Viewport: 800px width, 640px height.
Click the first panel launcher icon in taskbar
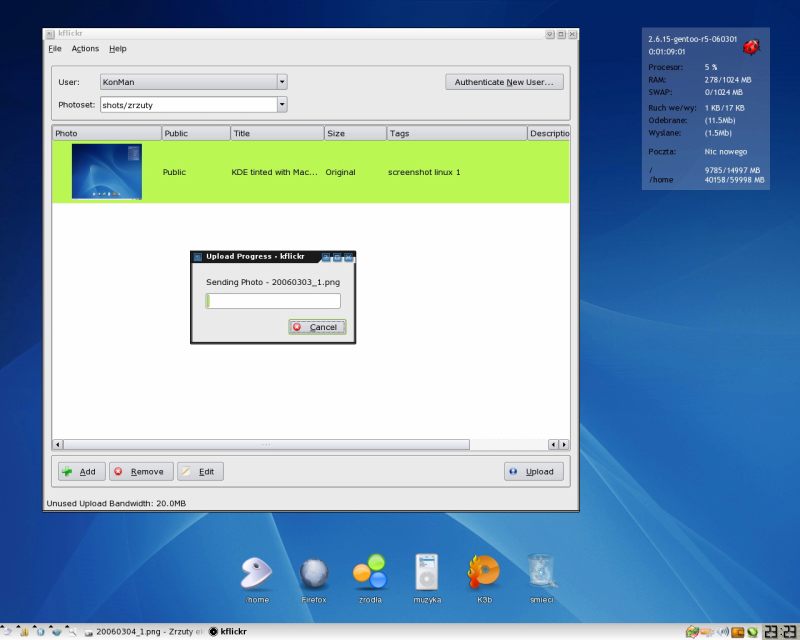(7, 632)
